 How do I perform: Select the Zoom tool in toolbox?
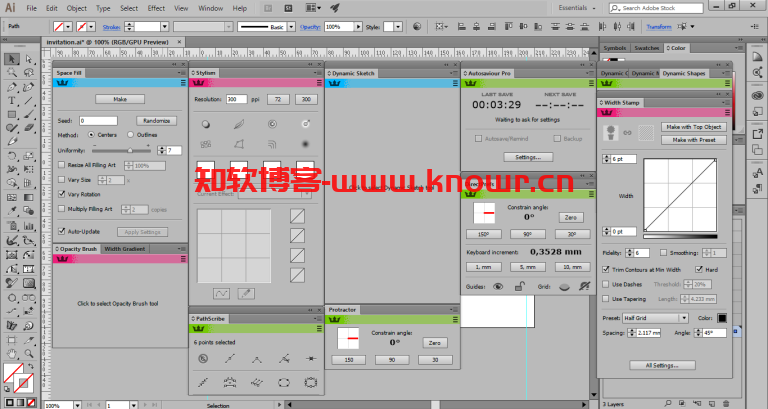(28, 354)
